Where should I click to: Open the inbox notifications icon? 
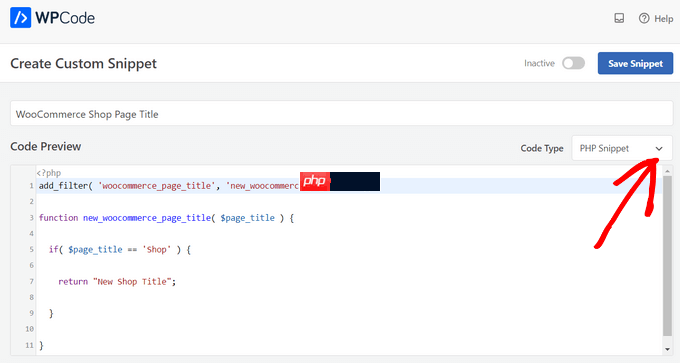click(x=619, y=18)
